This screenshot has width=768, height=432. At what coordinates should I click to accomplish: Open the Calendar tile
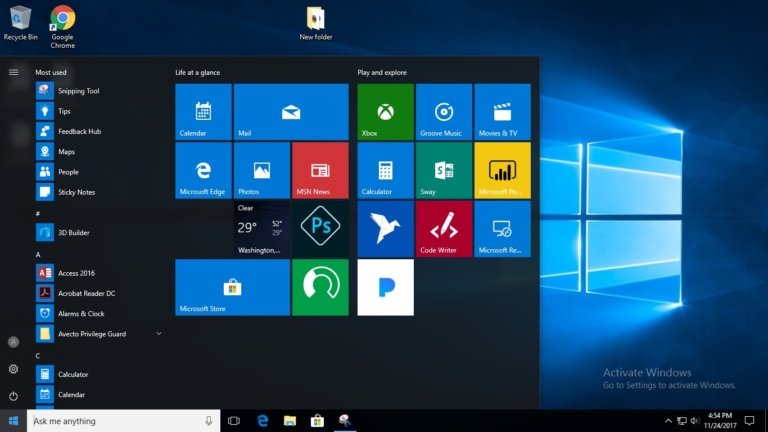[203, 112]
